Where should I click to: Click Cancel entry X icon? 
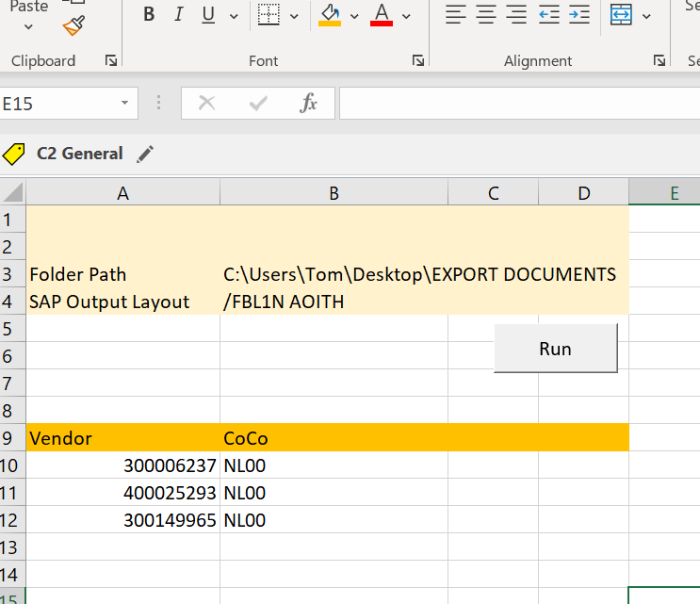(206, 103)
